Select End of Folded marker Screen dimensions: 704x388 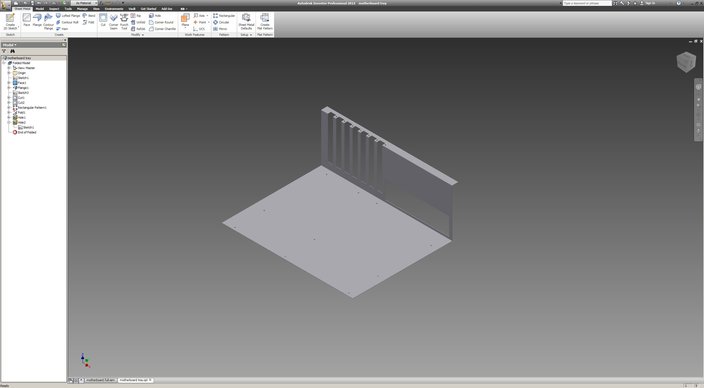24,132
